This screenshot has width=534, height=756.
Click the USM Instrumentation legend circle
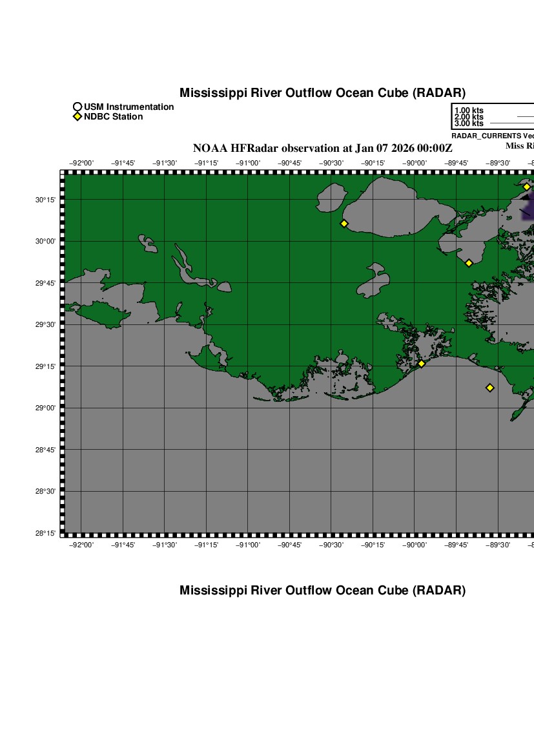click(77, 107)
